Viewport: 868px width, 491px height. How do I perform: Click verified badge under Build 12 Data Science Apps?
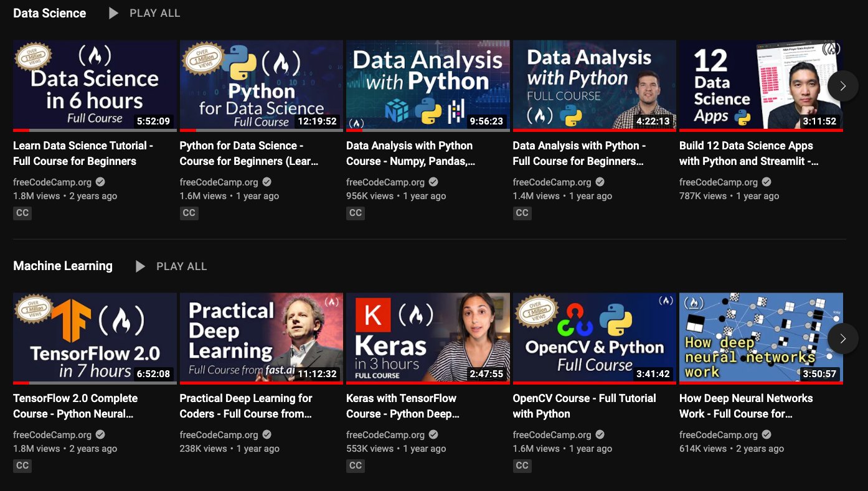tap(767, 182)
